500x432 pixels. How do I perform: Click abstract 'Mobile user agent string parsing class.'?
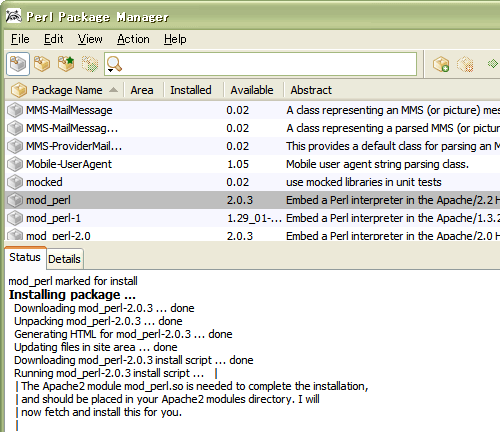377,164
